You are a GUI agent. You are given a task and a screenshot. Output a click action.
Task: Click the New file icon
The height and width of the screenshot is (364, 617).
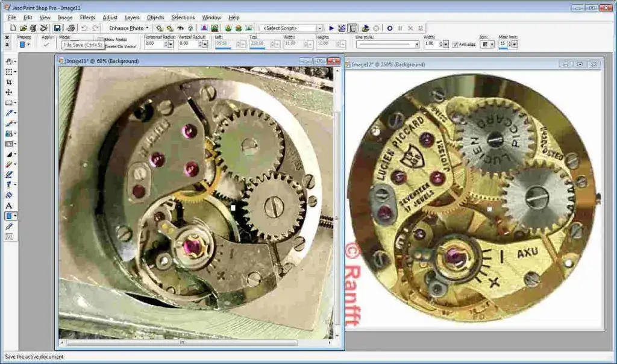(x=13, y=28)
